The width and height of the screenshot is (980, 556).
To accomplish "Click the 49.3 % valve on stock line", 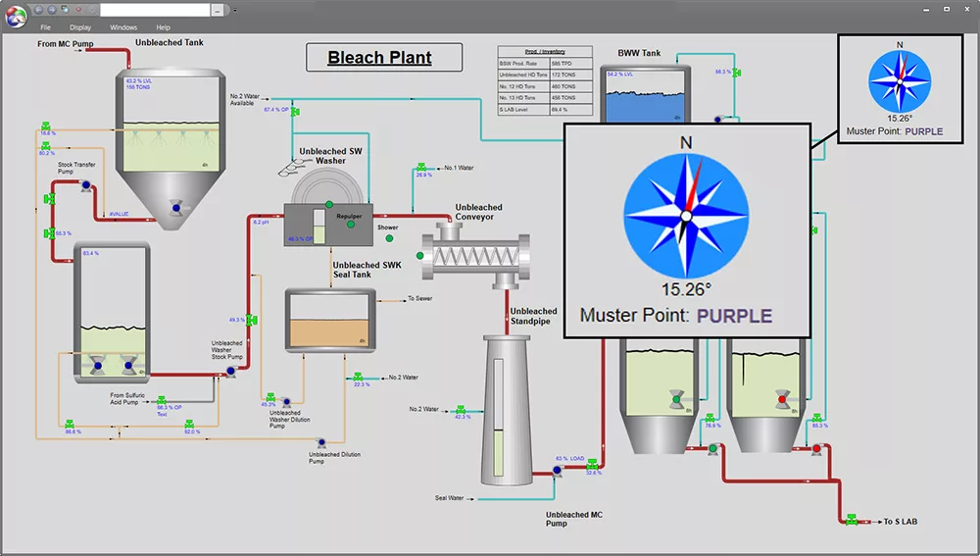I will pyautogui.click(x=251, y=321).
